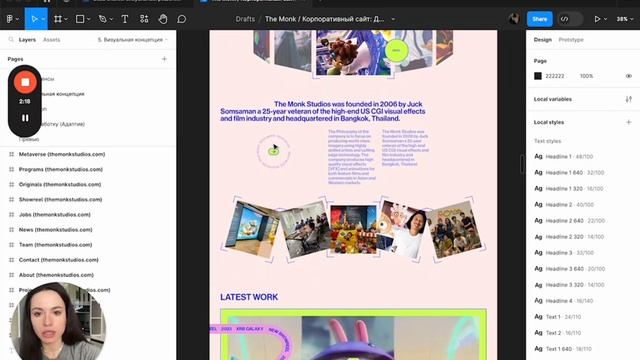Screen dimensions: 640x360
Task: Open the Resources components tool
Action: pyautogui.click(x=144, y=19)
